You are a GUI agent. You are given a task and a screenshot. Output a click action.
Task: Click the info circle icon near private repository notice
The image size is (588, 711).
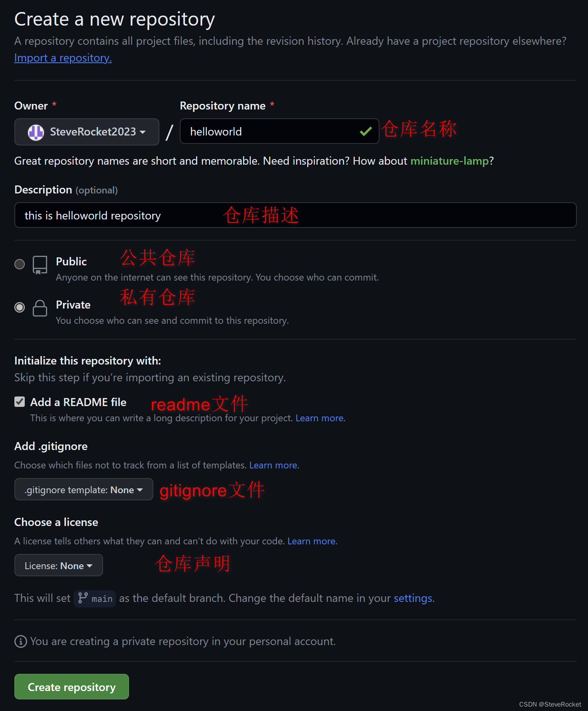pyautogui.click(x=20, y=641)
